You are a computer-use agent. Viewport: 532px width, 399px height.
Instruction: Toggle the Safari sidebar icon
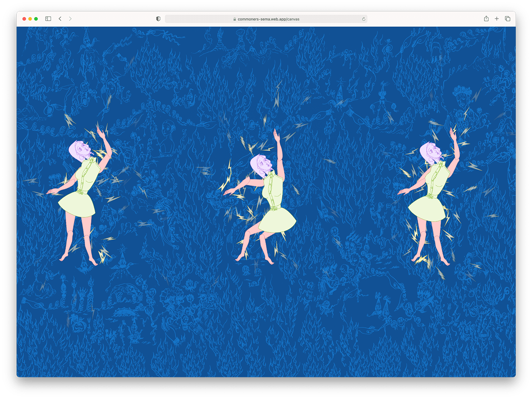point(48,19)
